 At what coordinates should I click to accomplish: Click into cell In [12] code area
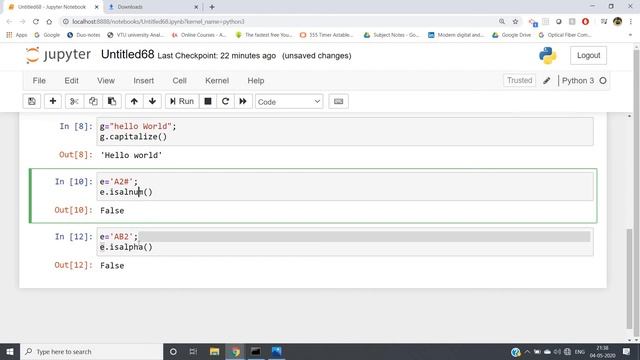pos(345,242)
